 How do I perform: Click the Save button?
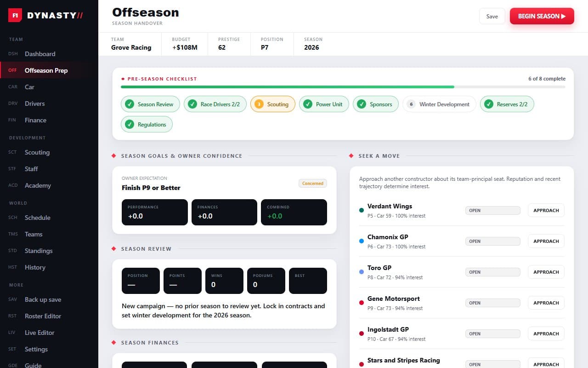click(x=492, y=16)
